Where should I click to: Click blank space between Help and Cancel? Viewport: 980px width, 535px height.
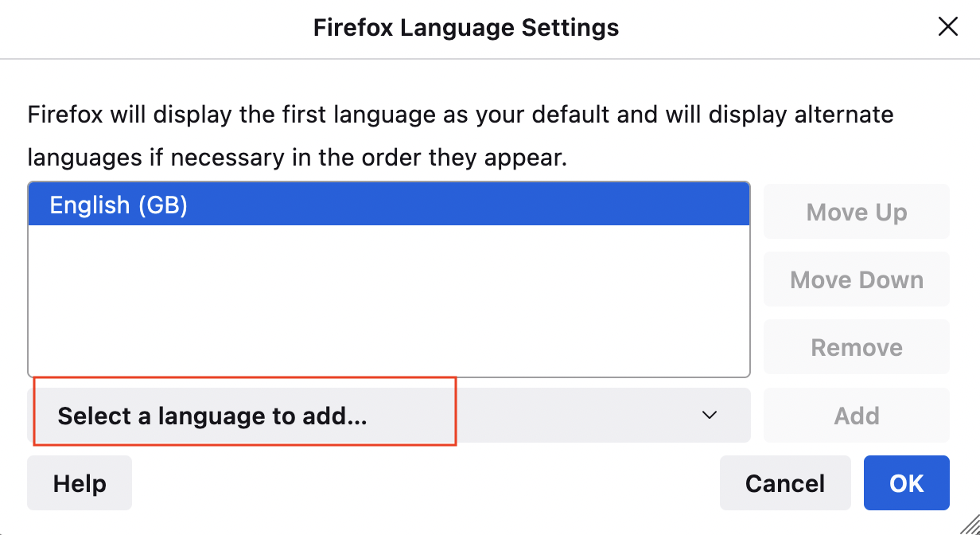(422, 483)
